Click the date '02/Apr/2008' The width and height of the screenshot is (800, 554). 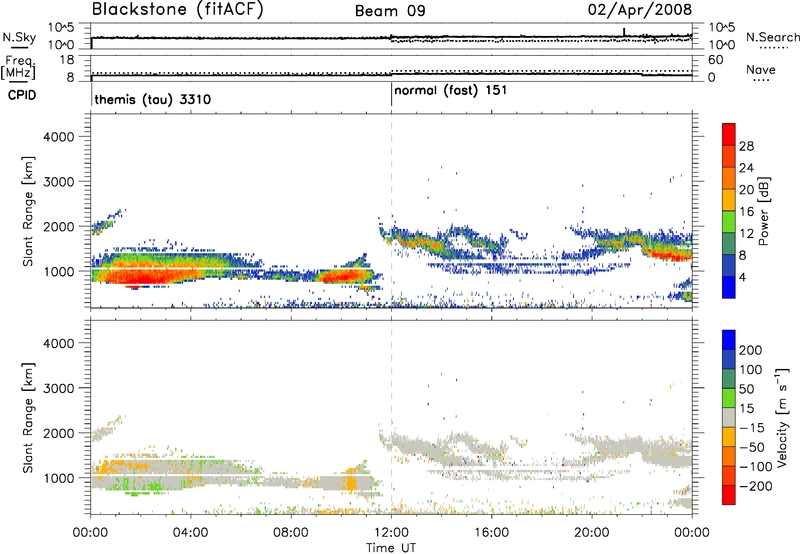point(640,10)
